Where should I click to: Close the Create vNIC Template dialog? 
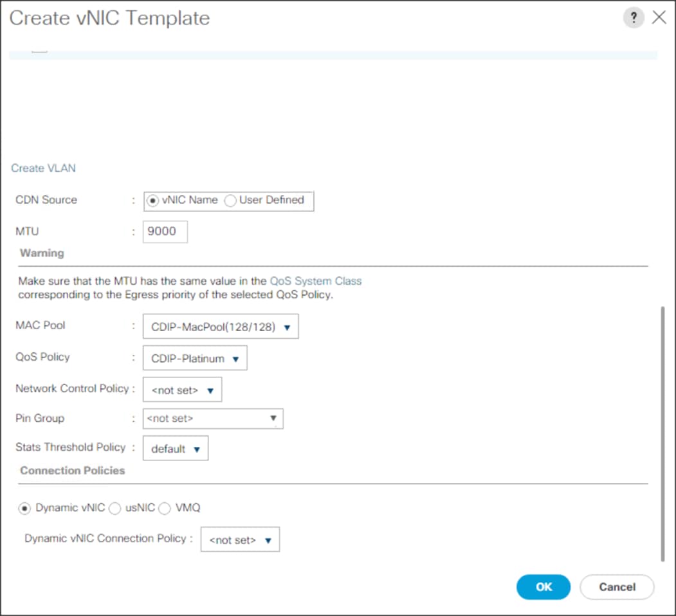(659, 17)
